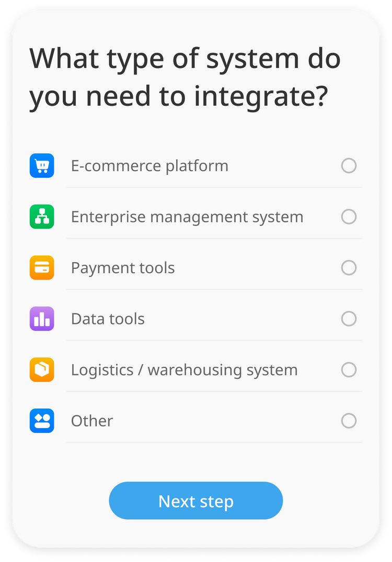Click the Payment tools option text
Screen dimensions: 392x562
[x=123, y=268]
